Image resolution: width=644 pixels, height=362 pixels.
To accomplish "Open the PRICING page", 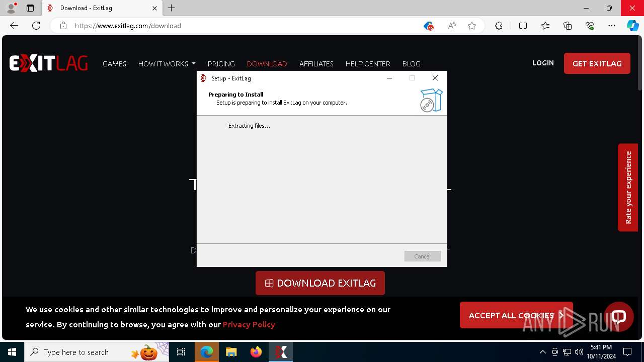I will 221,64.
